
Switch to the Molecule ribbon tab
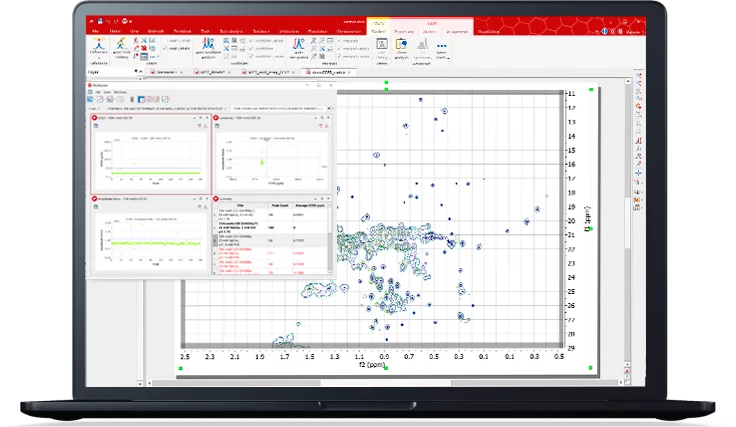pyautogui.click(x=155, y=31)
